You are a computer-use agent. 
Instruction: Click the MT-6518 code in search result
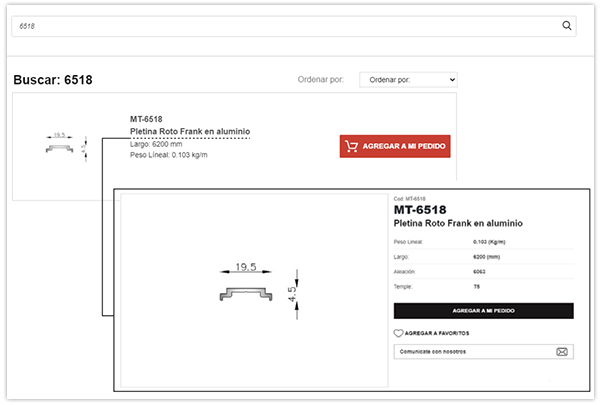148,119
